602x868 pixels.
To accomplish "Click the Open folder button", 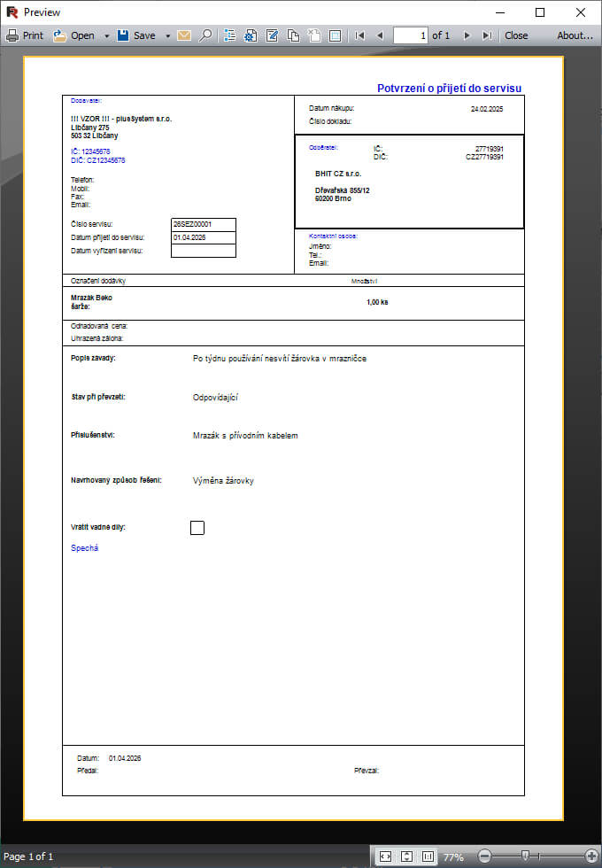I will (73, 35).
